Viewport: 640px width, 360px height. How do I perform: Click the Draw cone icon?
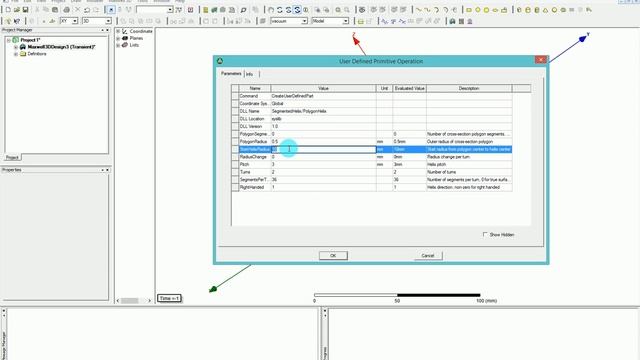coord(545,9)
